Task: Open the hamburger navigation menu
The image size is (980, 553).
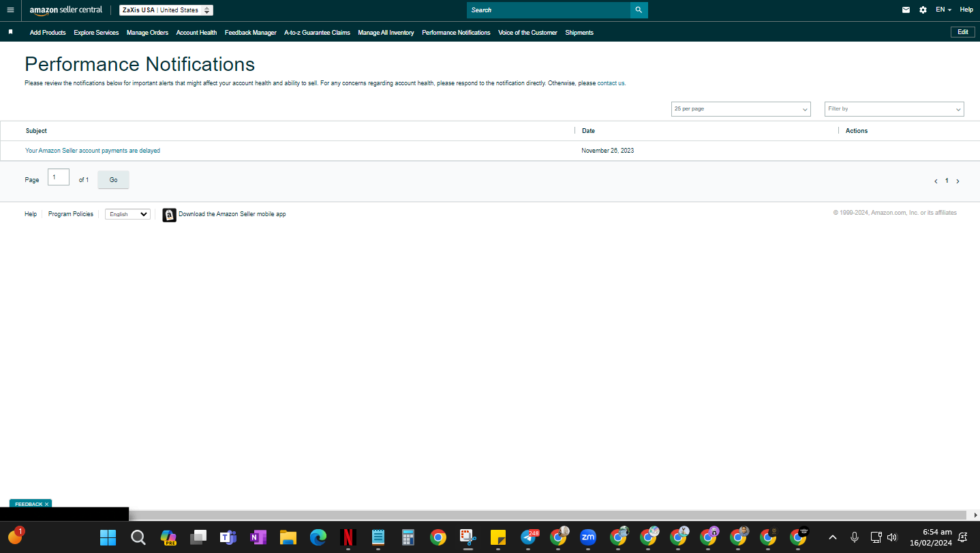Action: tap(10, 10)
